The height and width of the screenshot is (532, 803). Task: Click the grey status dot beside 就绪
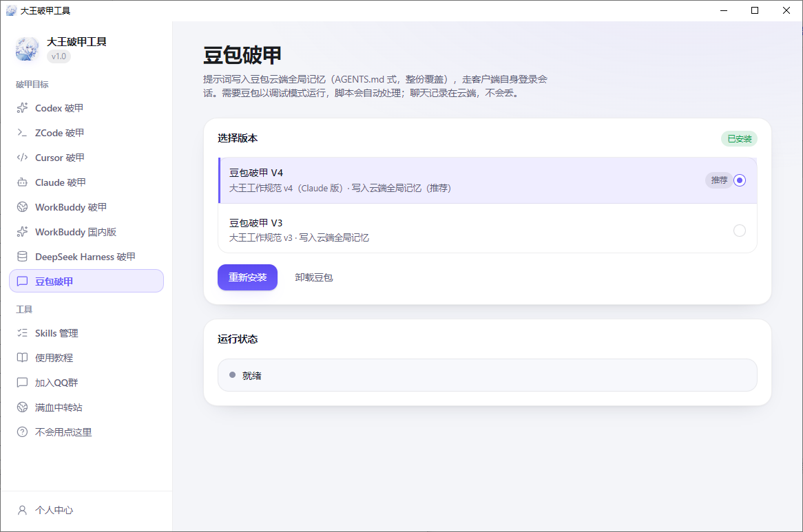pyautogui.click(x=233, y=375)
